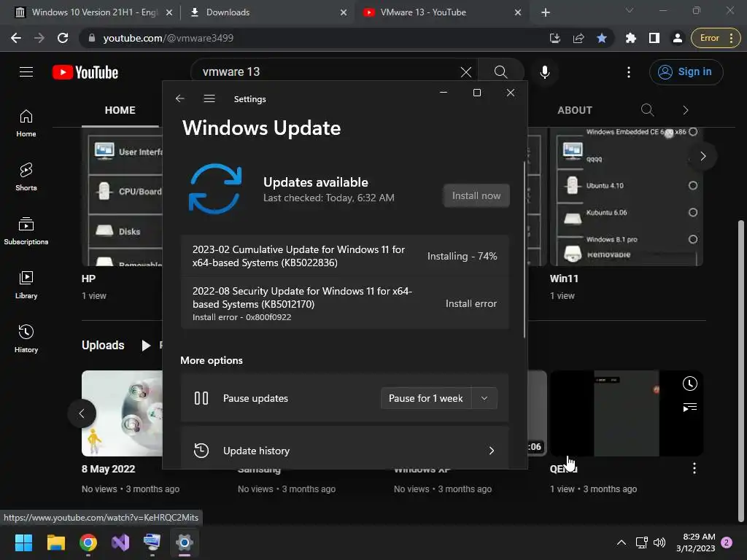
Task: Go to Home in YouTube sidebar
Action: tap(26, 122)
